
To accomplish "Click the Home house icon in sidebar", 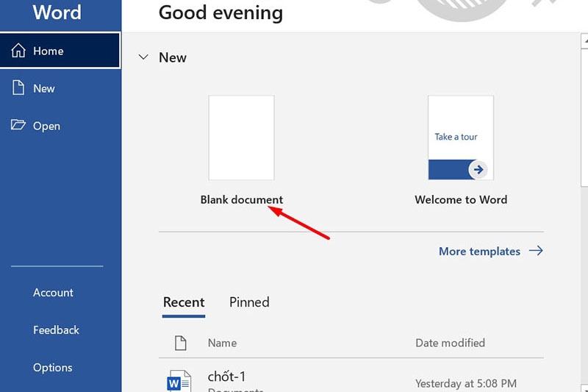I will pos(18,50).
